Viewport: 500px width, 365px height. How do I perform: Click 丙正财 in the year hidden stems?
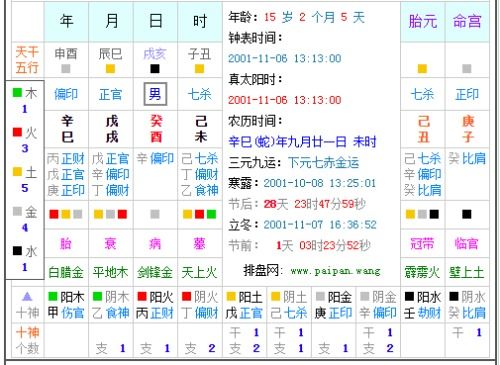pos(66,159)
